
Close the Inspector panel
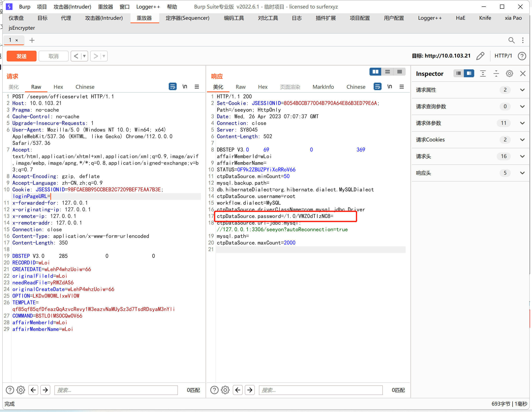tap(523, 74)
